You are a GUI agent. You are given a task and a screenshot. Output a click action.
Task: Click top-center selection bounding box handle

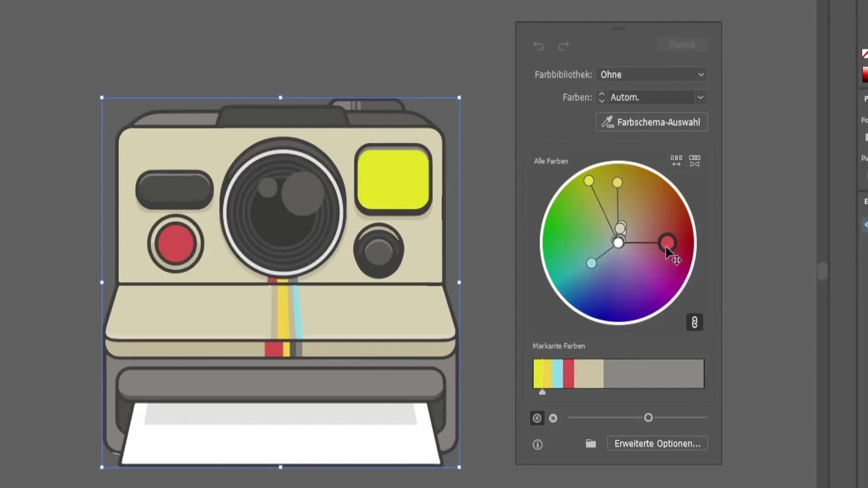(x=280, y=98)
